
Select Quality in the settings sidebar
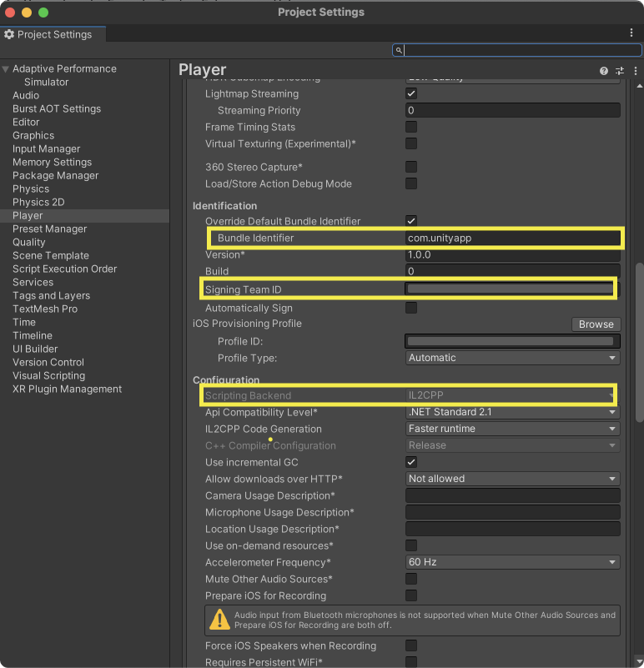(x=29, y=242)
